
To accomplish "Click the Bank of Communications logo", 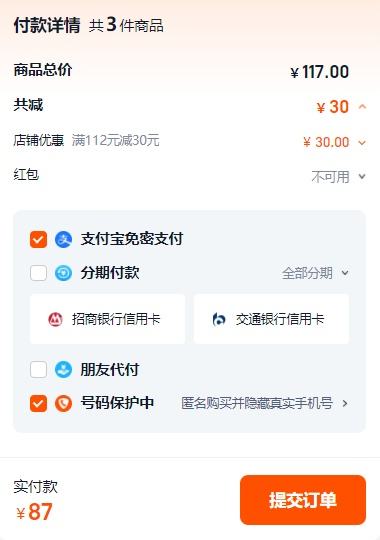I will pyautogui.click(x=219, y=319).
